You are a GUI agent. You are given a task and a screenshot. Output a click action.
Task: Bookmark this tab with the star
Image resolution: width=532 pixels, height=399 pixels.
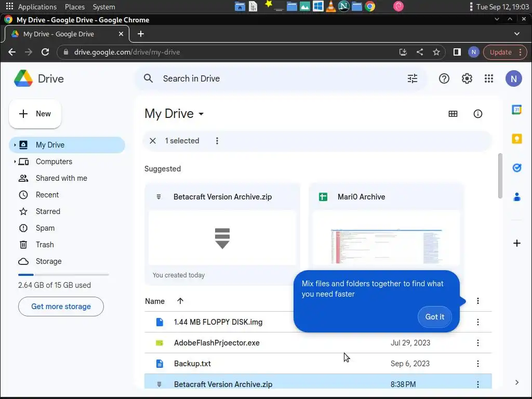(x=436, y=52)
